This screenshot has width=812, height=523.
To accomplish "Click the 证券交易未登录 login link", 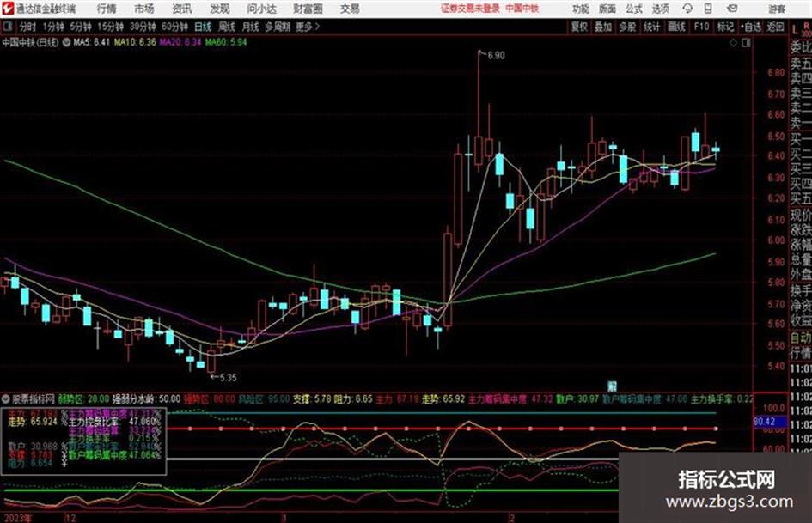I will [470, 9].
